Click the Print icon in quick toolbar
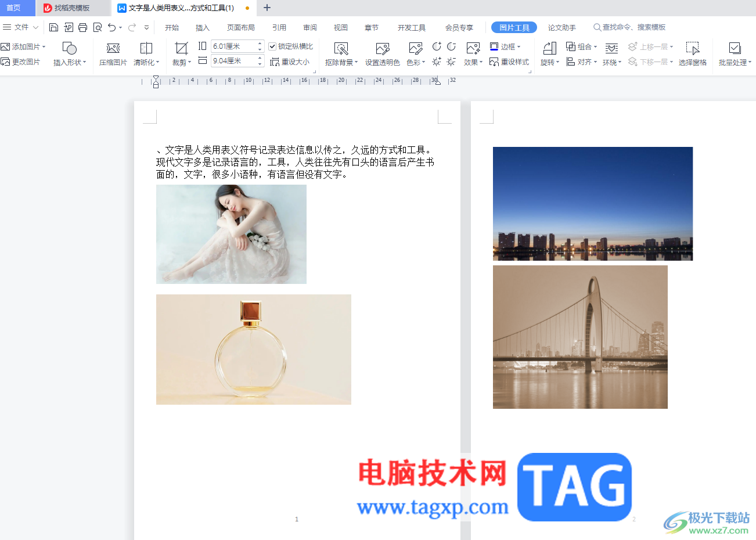 pyautogui.click(x=82, y=27)
